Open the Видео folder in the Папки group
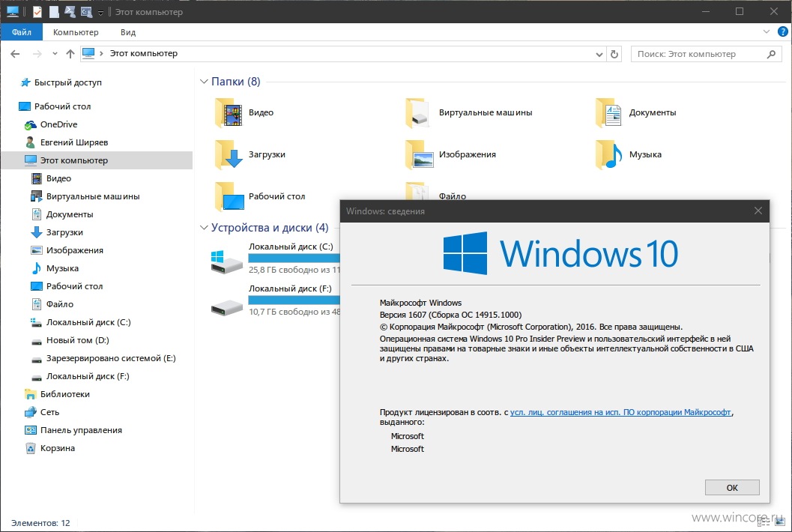The height and width of the screenshot is (532, 792). (x=245, y=112)
